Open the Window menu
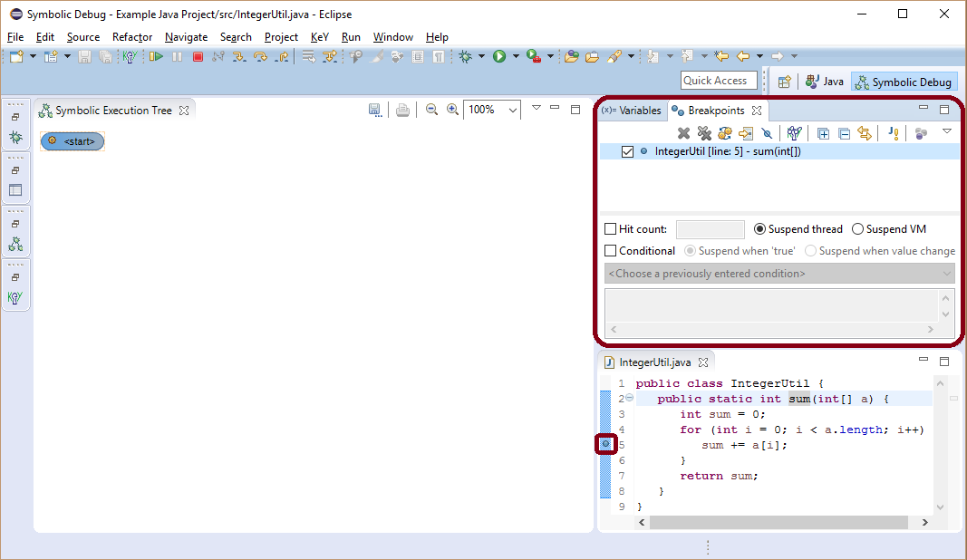 coord(392,37)
